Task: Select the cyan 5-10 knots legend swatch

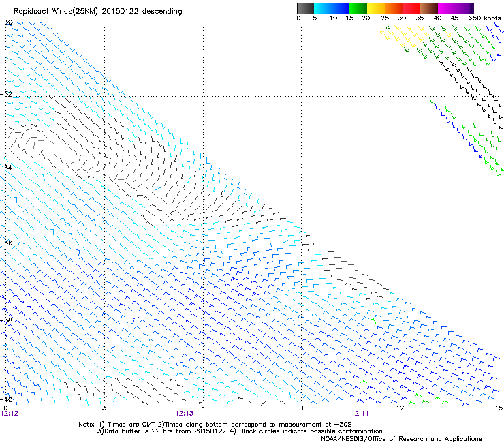Action: pyautogui.click(x=322, y=8)
